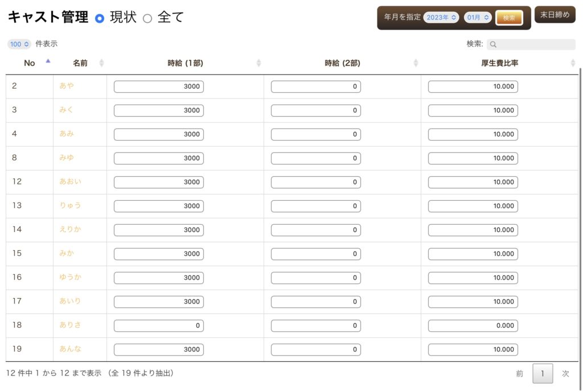Sort by the 名前 column arrows
The image size is (583, 392).
point(101,63)
